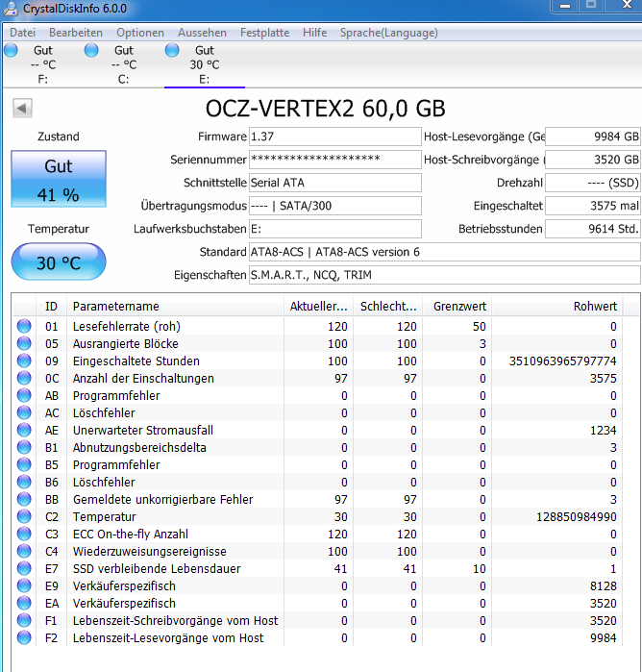The height and width of the screenshot is (672, 642).
Task: Click status orb in row E9 Verkäuferspezifisch
Action: pyautogui.click(x=24, y=585)
